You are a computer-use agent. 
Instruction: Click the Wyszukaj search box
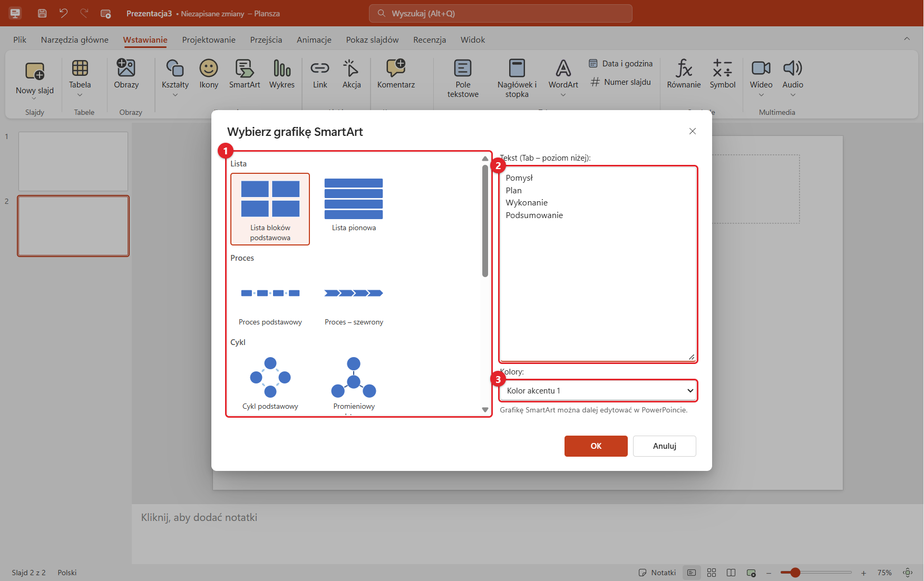(x=501, y=13)
